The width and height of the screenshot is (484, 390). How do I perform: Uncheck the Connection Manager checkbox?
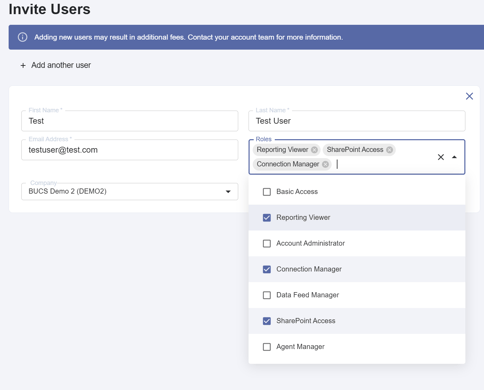(x=267, y=269)
